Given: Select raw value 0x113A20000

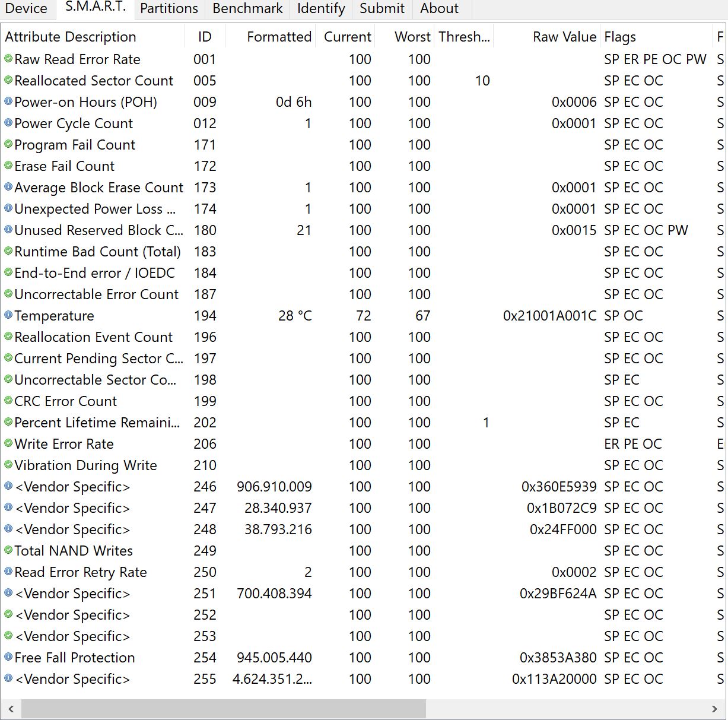Looking at the screenshot, I should 554,679.
